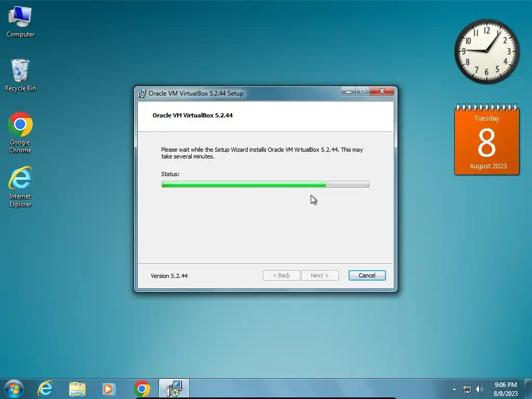Close the VirtualBox Setup window
The width and height of the screenshot is (532, 399).
[x=382, y=91]
